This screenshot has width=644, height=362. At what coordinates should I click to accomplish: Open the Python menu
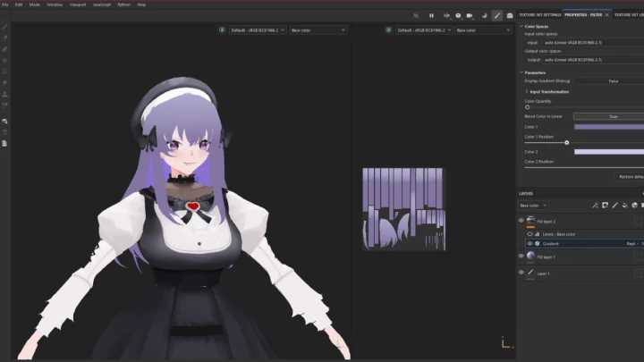point(123,4)
